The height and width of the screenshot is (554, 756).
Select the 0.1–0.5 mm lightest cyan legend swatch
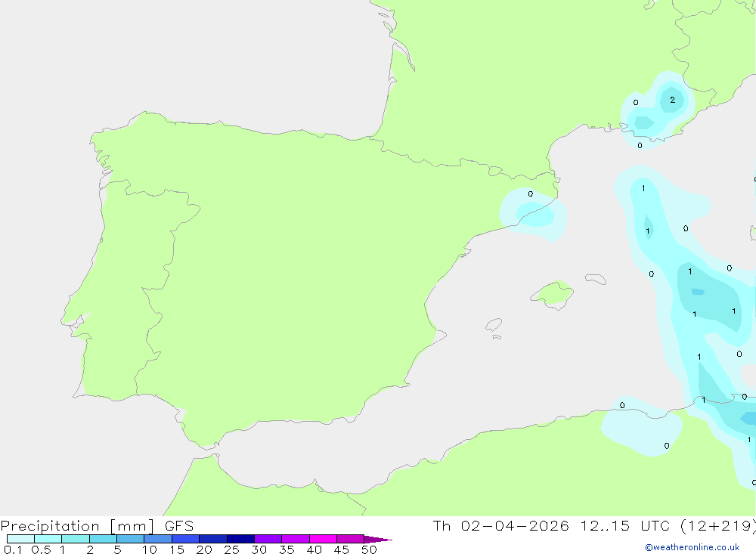click(20, 539)
